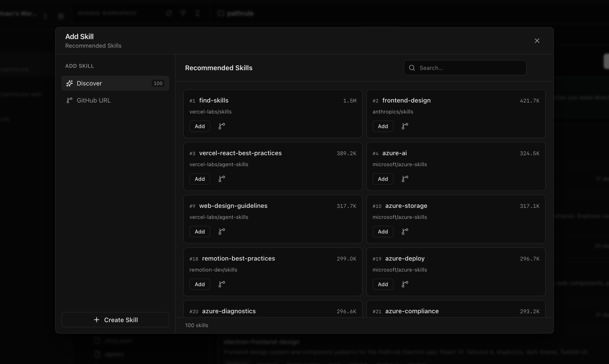
Task: Open source icon for web-design-guidelines
Action: point(222,232)
